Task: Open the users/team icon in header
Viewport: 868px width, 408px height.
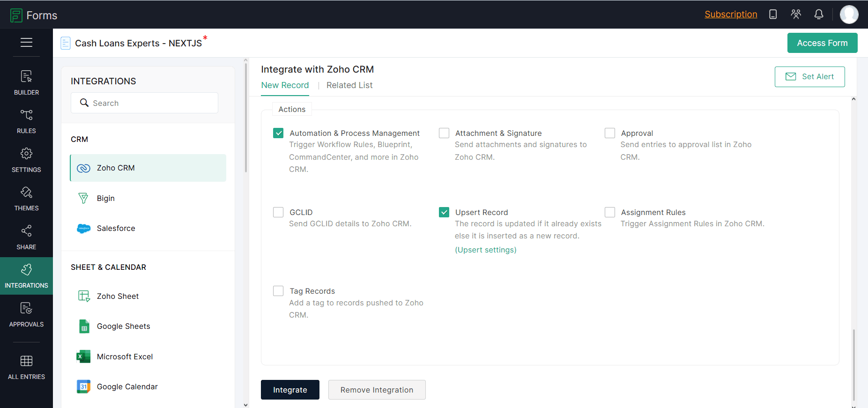Action: click(x=796, y=15)
